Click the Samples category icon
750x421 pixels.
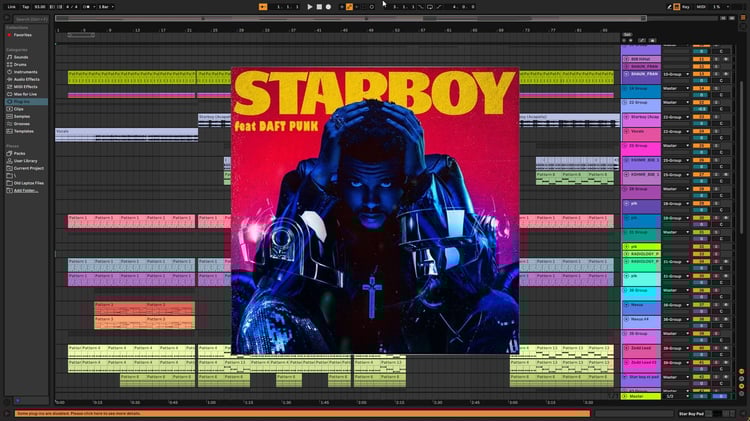point(9,116)
